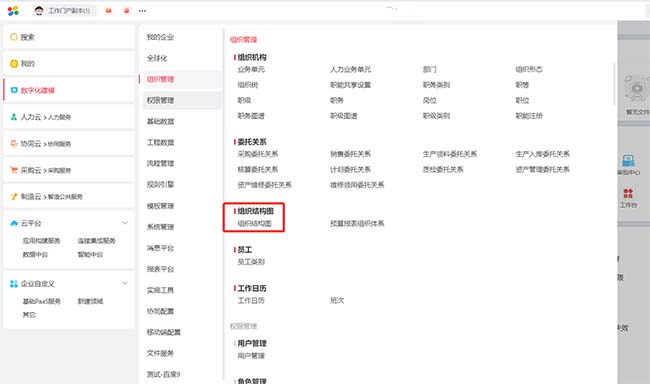The width and height of the screenshot is (650, 384).
Task: Click the yellow 我的 icon
Action: pos(14,63)
